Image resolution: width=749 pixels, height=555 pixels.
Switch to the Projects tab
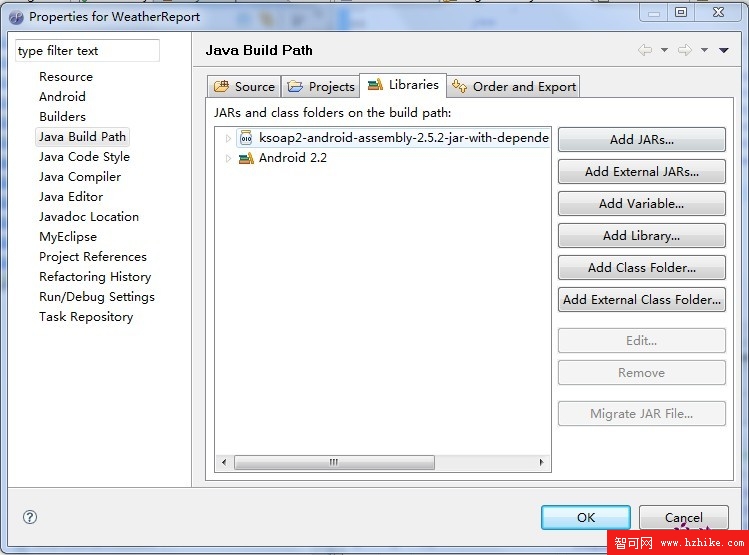point(321,86)
